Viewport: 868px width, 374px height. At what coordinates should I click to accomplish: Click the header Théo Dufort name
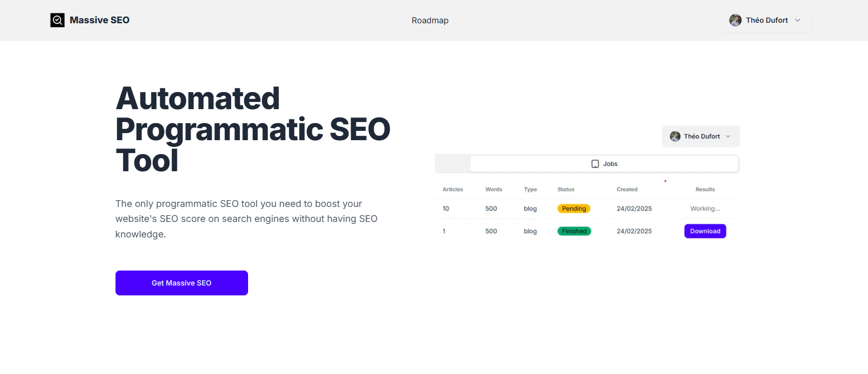click(x=767, y=20)
